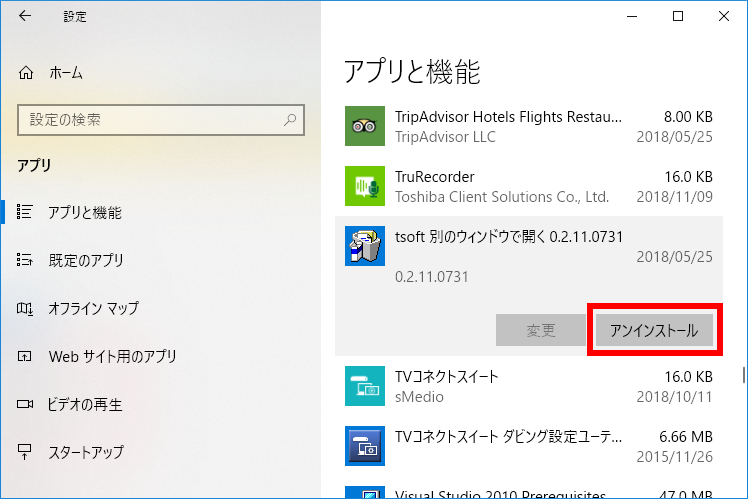Select the オフライン マップ map icon

[x=24, y=309]
